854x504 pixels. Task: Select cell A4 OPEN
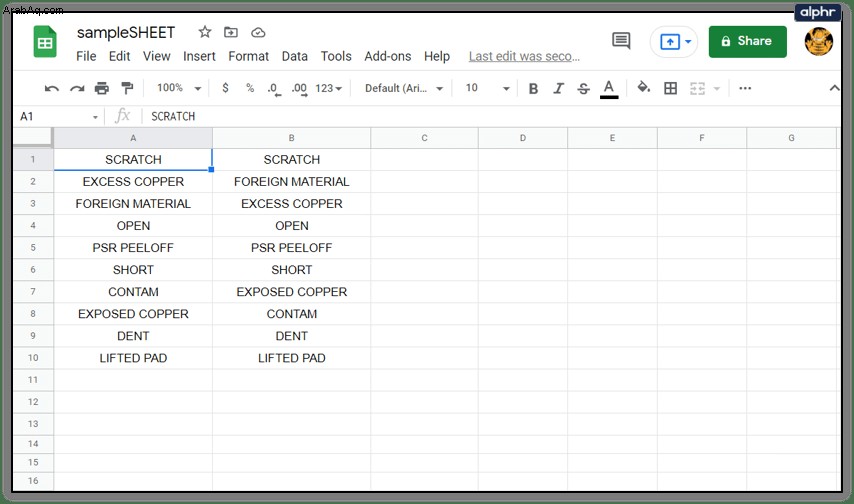[133, 226]
